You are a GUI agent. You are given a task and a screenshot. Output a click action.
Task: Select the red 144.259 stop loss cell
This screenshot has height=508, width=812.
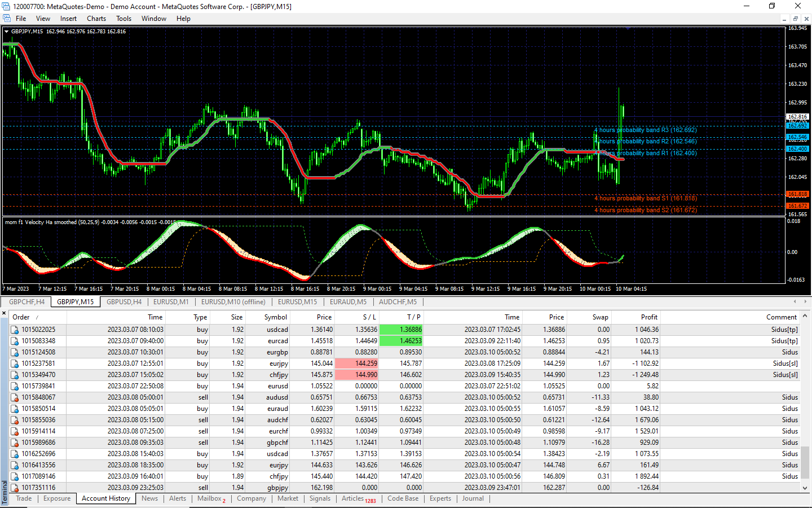(357, 364)
